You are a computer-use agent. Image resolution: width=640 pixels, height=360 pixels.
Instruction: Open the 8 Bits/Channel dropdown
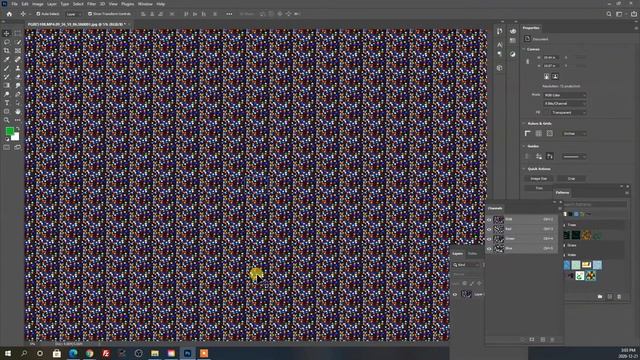coord(564,104)
